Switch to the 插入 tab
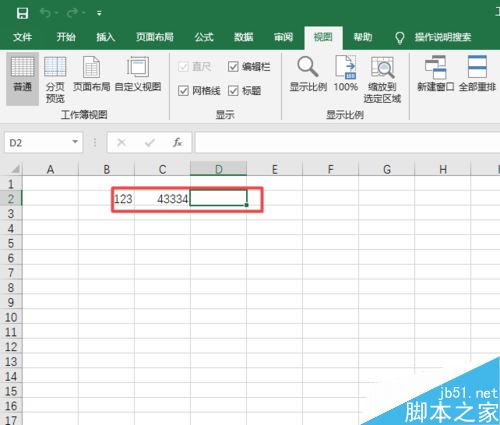The image size is (500, 425). point(106,37)
